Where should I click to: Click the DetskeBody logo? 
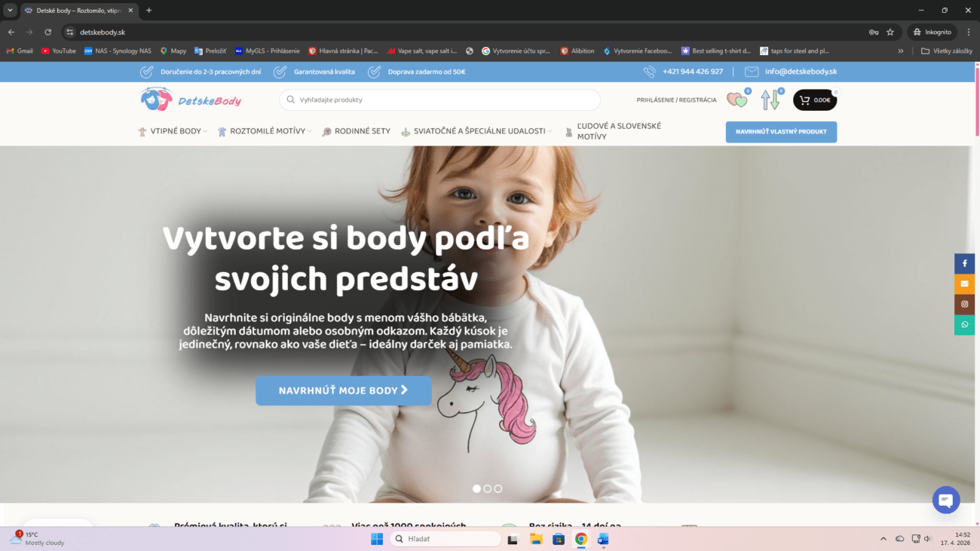191,100
